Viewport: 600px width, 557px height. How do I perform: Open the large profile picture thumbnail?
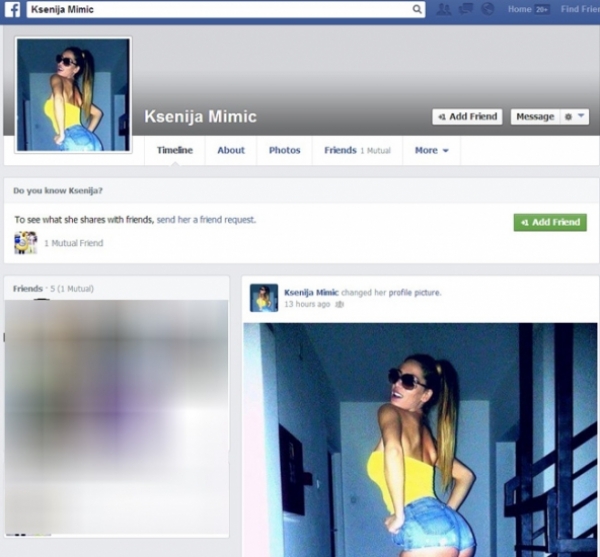click(73, 95)
